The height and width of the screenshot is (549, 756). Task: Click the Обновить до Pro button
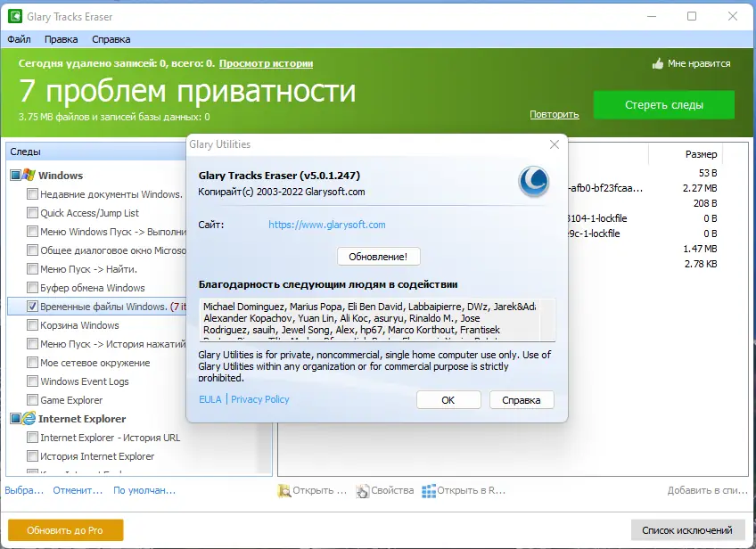pos(66,530)
